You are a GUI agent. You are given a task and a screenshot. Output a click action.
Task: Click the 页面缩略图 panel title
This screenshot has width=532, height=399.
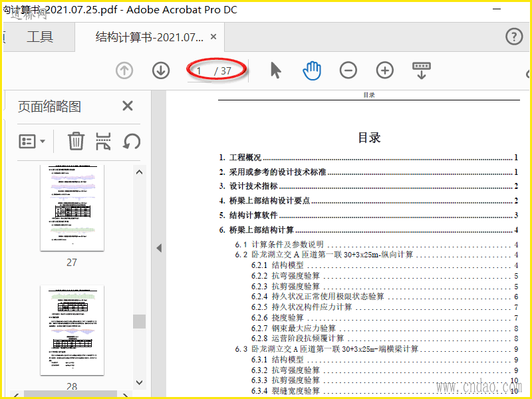(x=49, y=106)
